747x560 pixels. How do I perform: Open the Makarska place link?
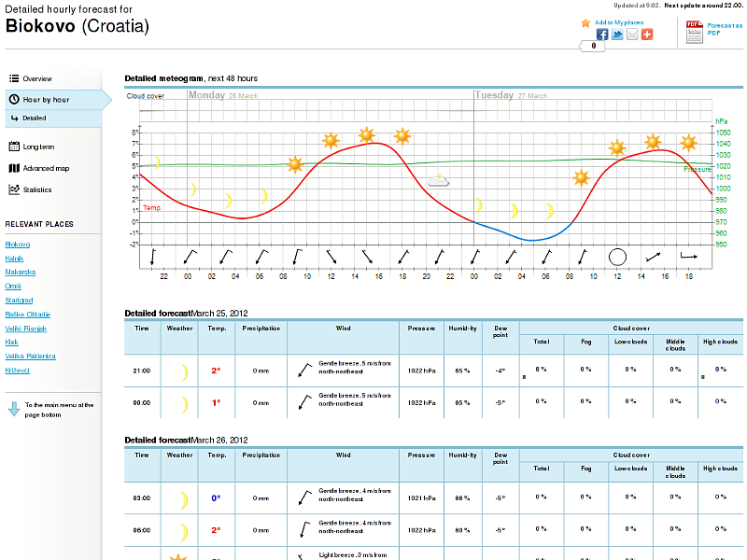pos(21,272)
